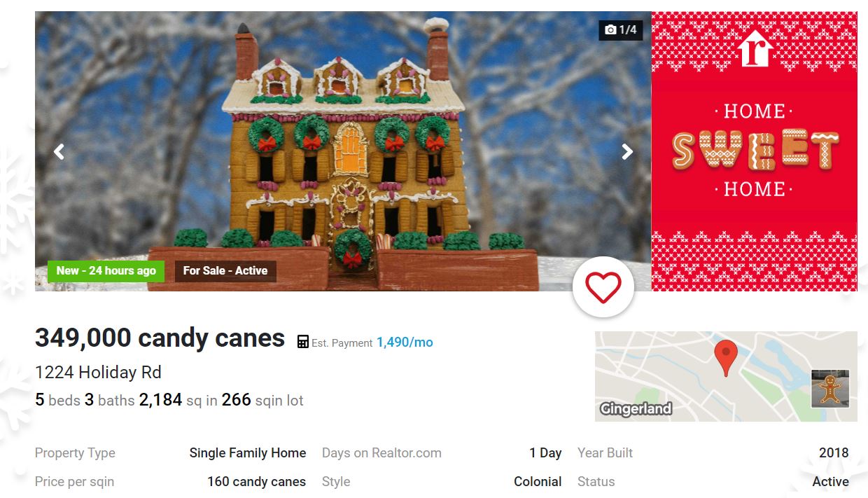Click the 'For Sale - Active' badge
868x498 pixels.
click(x=225, y=270)
